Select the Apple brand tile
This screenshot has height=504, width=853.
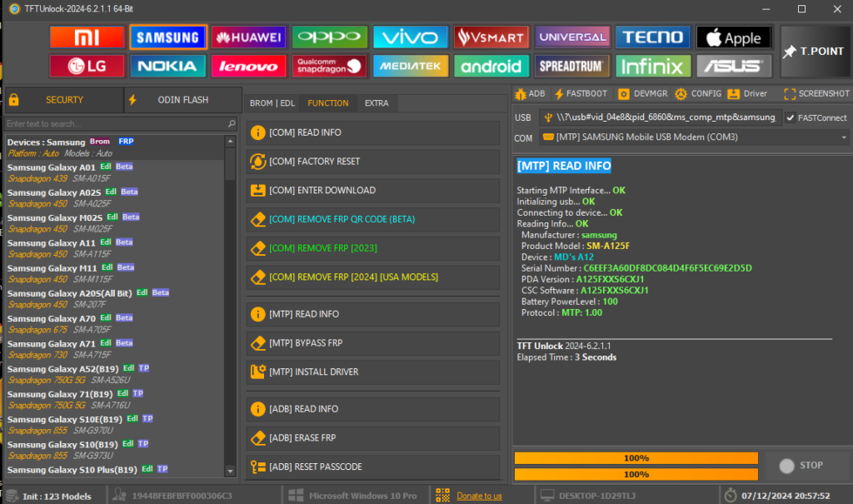tap(734, 37)
